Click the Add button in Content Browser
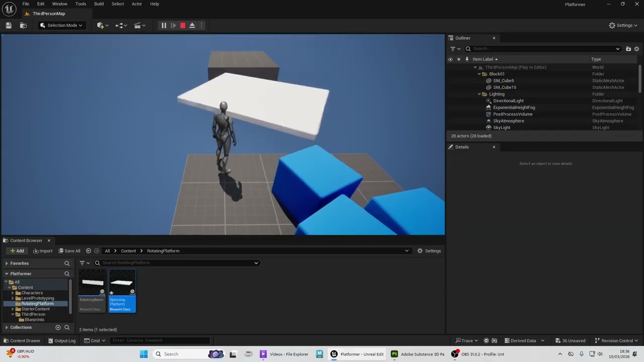This screenshot has width=644, height=362. click(x=17, y=251)
